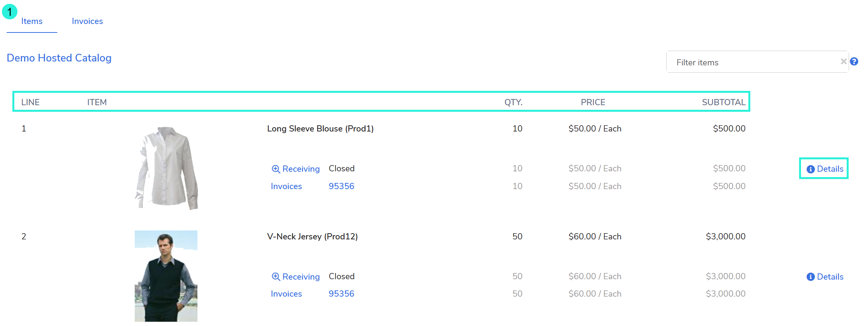Image resolution: width=868 pixels, height=326 pixels.
Task: Click the magnifier icon for V-Neck Jersey receiving
Action: click(x=276, y=277)
